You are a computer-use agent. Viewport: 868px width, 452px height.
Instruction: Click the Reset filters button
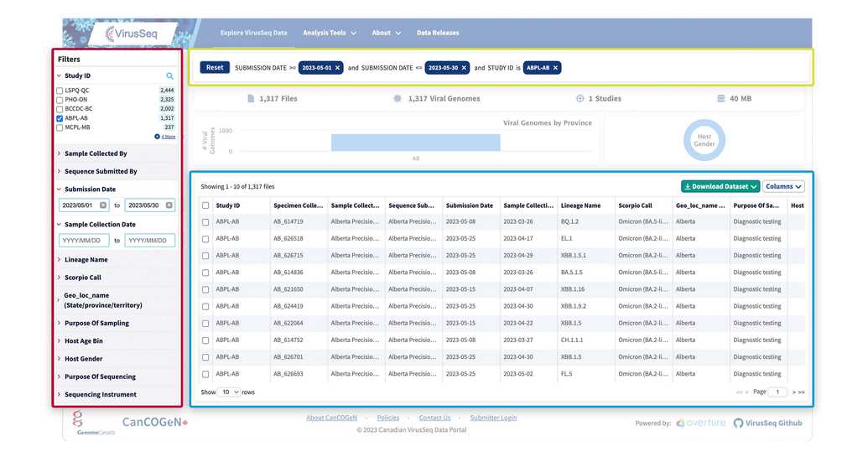[x=215, y=67]
